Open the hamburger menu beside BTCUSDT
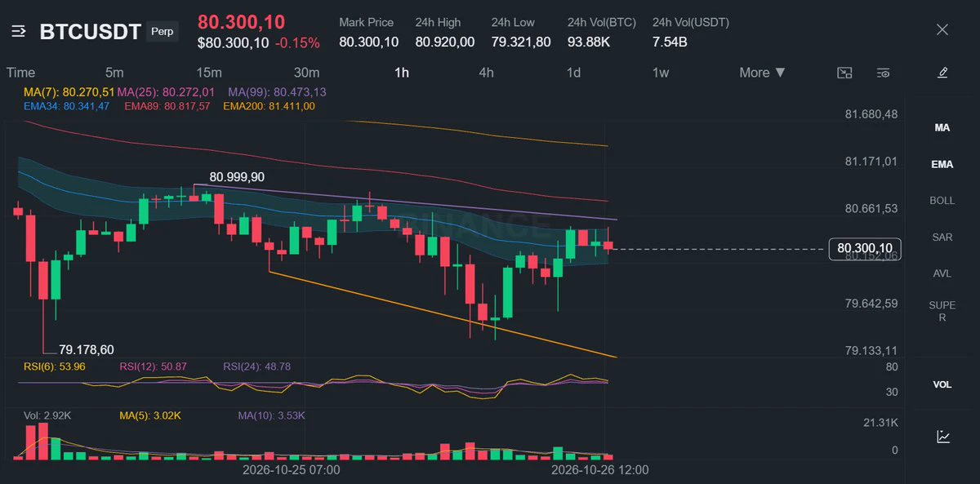 pyautogui.click(x=20, y=32)
